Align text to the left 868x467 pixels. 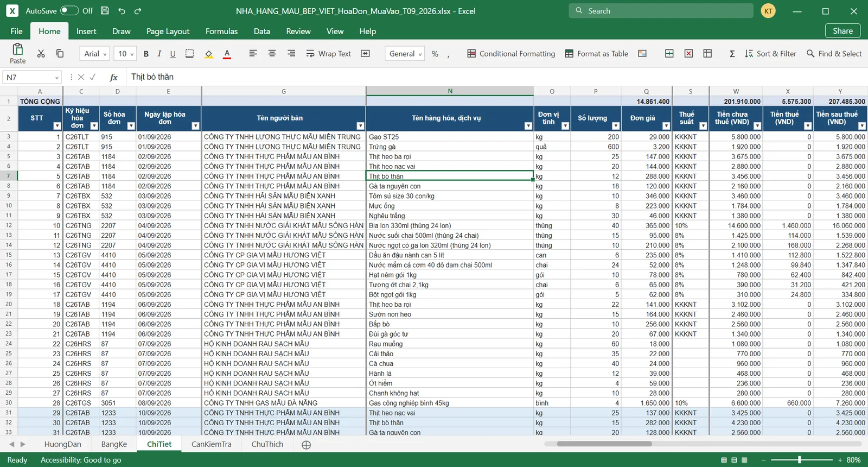click(253, 54)
